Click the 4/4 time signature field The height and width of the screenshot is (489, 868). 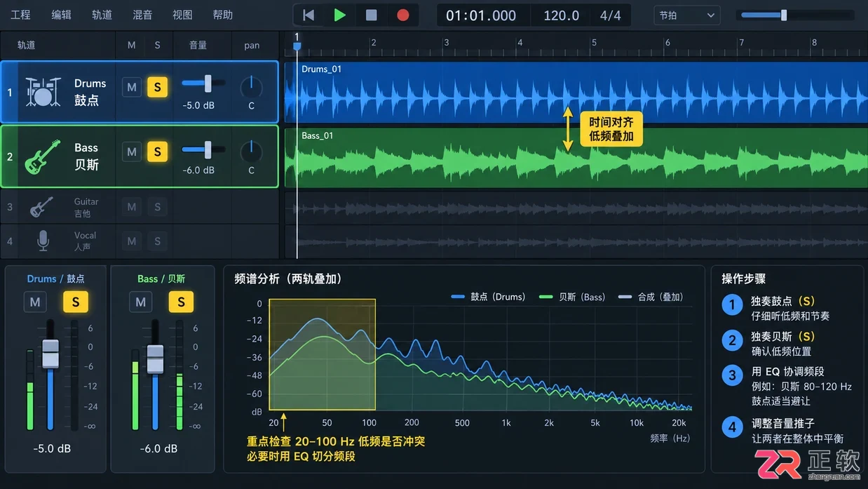coord(610,15)
